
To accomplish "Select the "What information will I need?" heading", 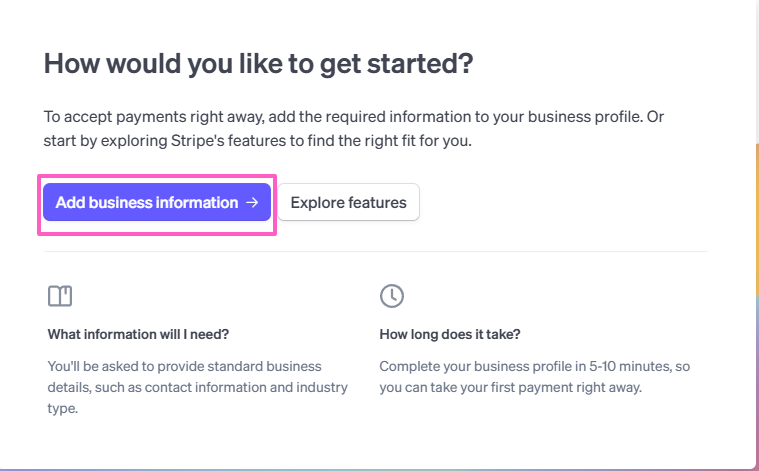I will (x=145, y=334).
